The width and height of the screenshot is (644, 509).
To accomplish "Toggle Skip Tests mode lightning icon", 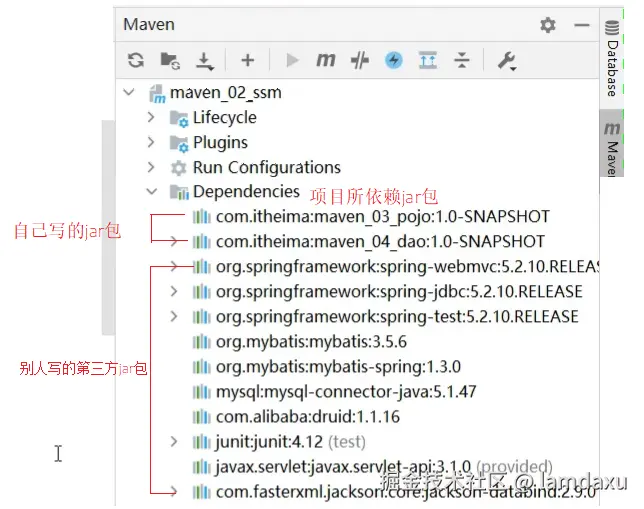I will tap(393, 60).
